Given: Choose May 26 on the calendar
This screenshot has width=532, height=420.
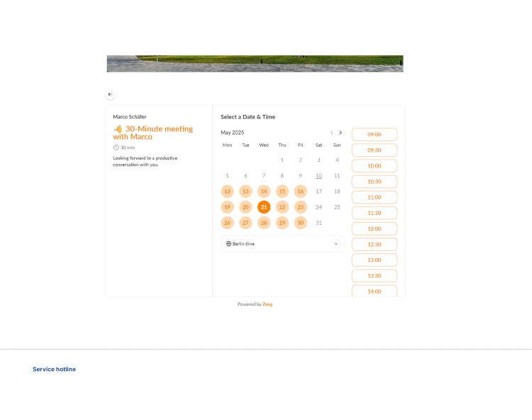Looking at the screenshot, I should 227,223.
